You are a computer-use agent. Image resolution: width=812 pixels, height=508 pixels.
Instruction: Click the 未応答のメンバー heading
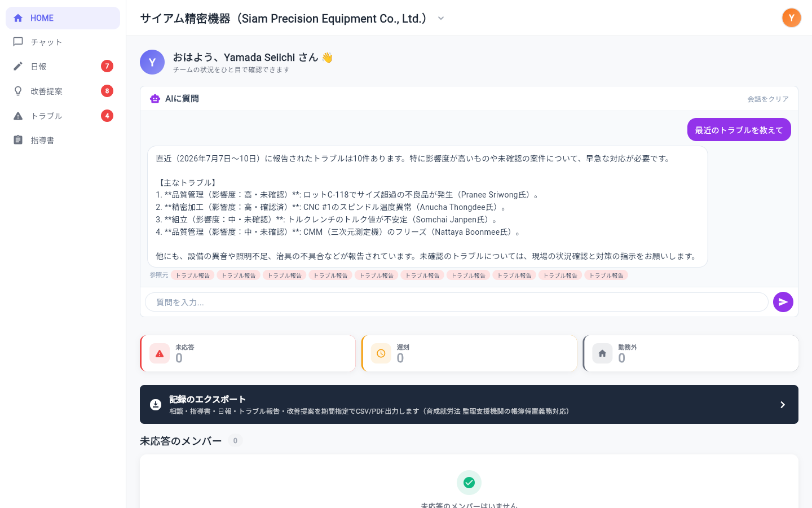tap(181, 441)
